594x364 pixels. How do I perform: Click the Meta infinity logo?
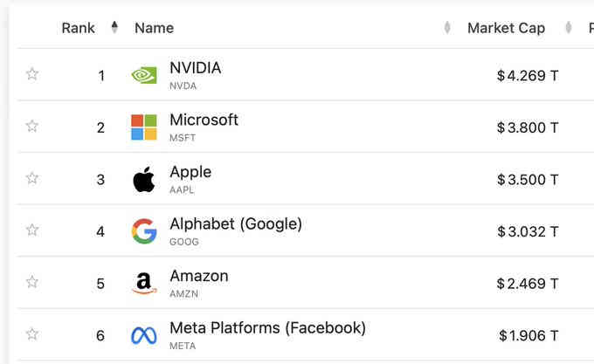144,335
